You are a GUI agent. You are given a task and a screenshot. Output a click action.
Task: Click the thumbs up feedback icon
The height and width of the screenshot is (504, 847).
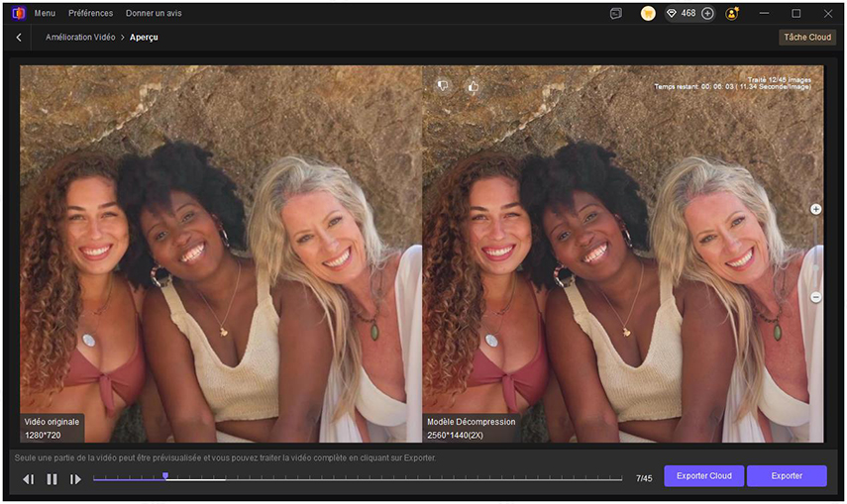(x=473, y=86)
